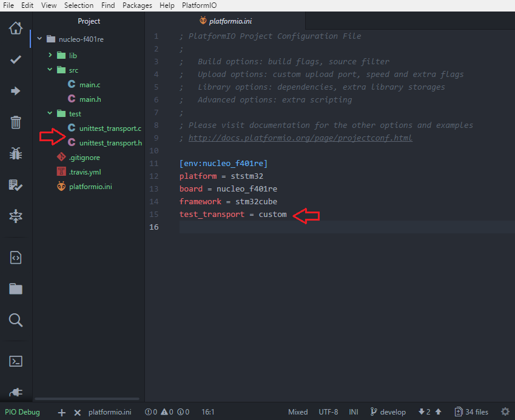The width and height of the screenshot is (515, 420).
Task: Open new PlatformIO file code icon
Action: click(15, 258)
